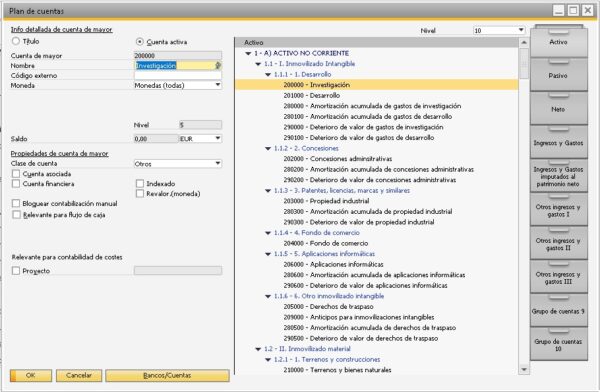Click the Proyecto code field
This screenshot has height=392, width=600.
pyautogui.click(x=178, y=271)
